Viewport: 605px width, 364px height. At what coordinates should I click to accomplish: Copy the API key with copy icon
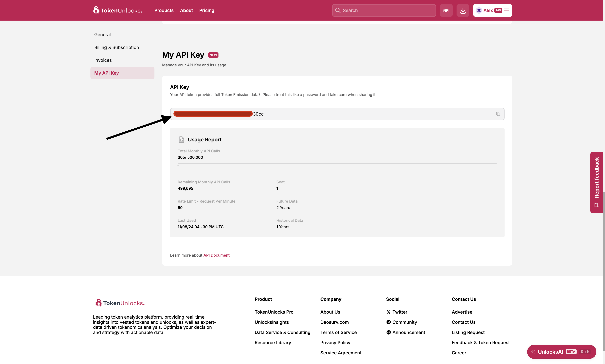point(498,114)
